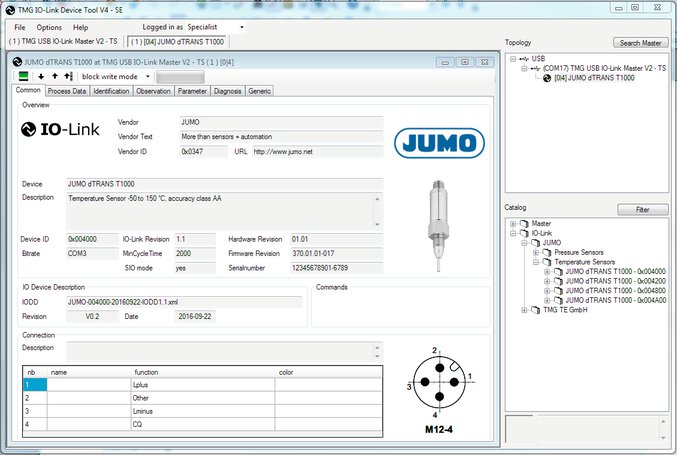
Task: Collapse the COM17 TMG USB IO-Link Master node
Action: coord(524,68)
